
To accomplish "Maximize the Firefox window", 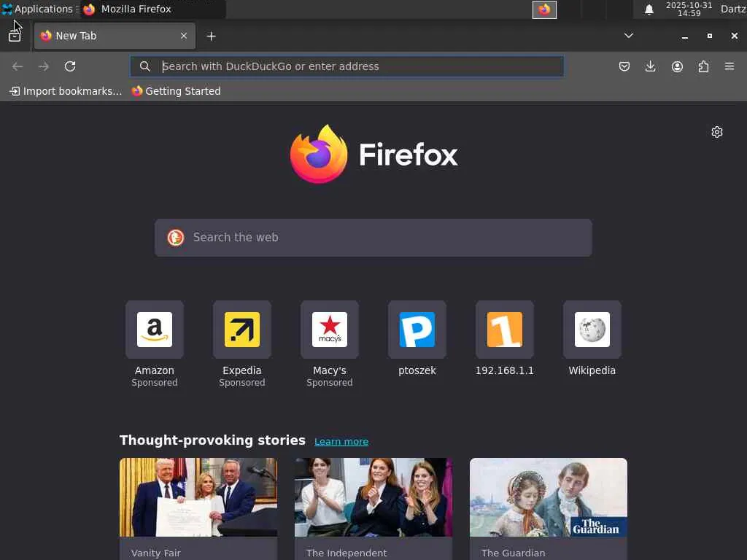I will 709,36.
